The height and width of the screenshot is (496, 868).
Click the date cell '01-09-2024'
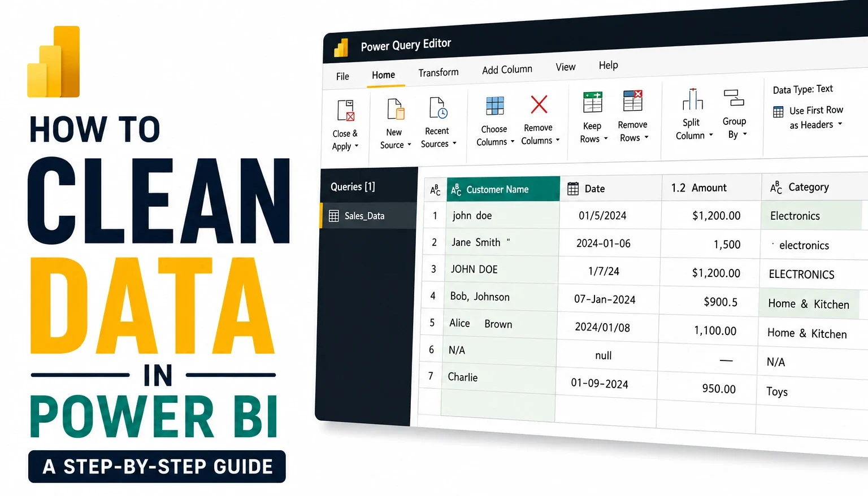(x=606, y=384)
